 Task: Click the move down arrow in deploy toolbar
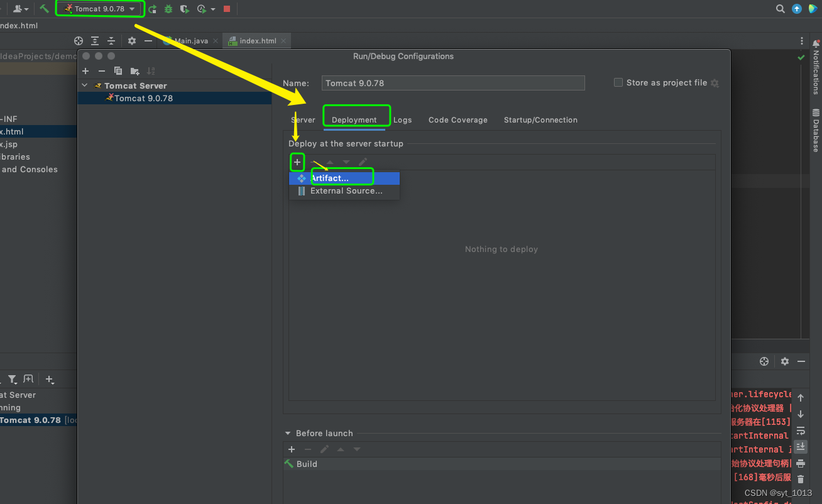[x=346, y=162]
